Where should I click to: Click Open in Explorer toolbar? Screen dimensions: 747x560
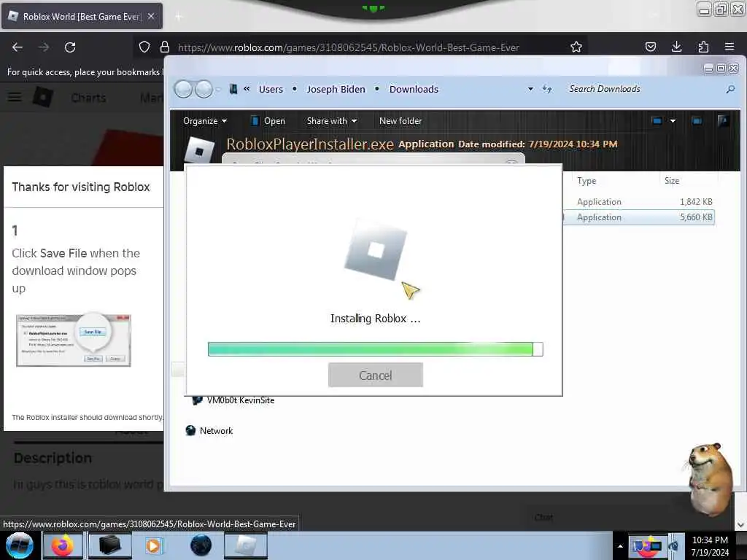268,121
